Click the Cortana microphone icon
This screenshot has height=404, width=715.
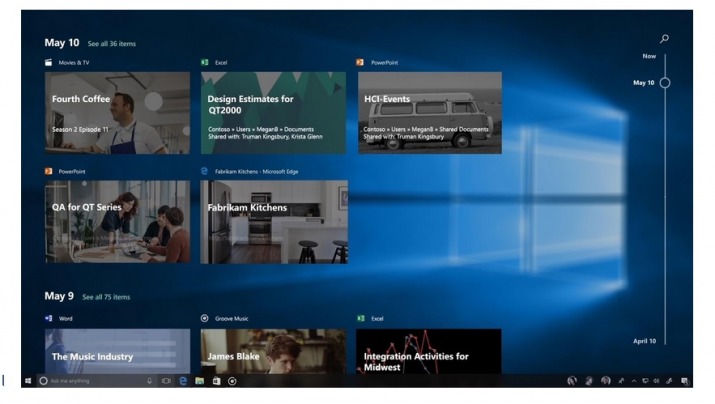pyautogui.click(x=149, y=381)
